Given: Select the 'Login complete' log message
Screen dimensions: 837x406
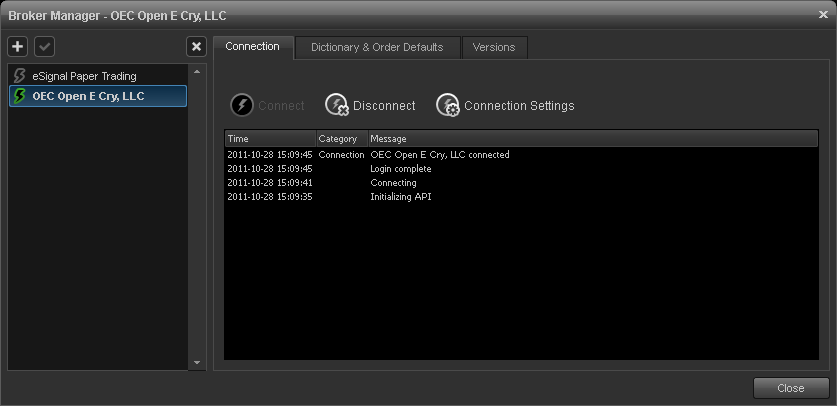Looking at the screenshot, I should pyautogui.click(x=401, y=169).
